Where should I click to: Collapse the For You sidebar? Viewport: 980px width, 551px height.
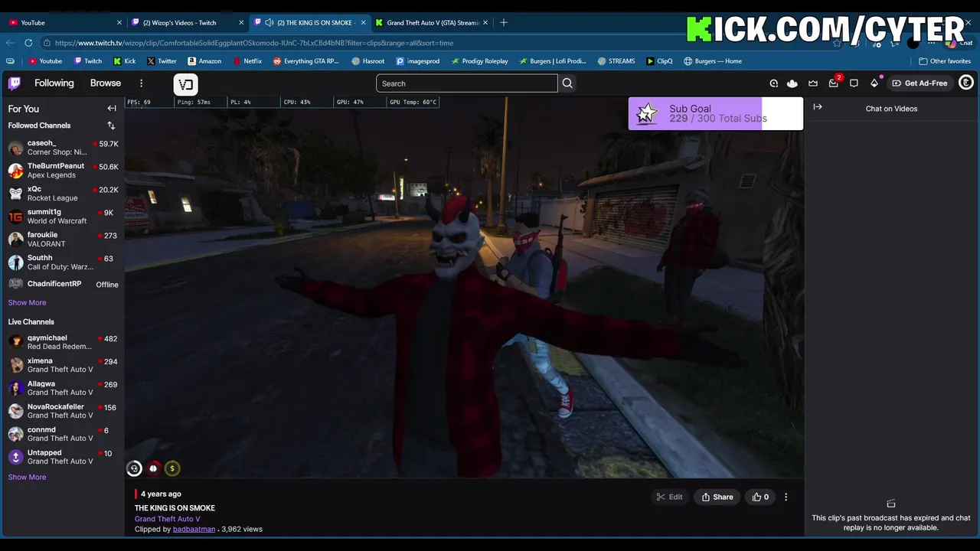[x=112, y=109]
